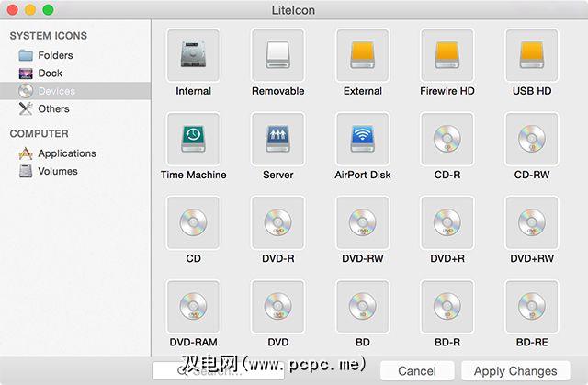Click the Apply Changes button
The image size is (588, 385).
click(514, 371)
